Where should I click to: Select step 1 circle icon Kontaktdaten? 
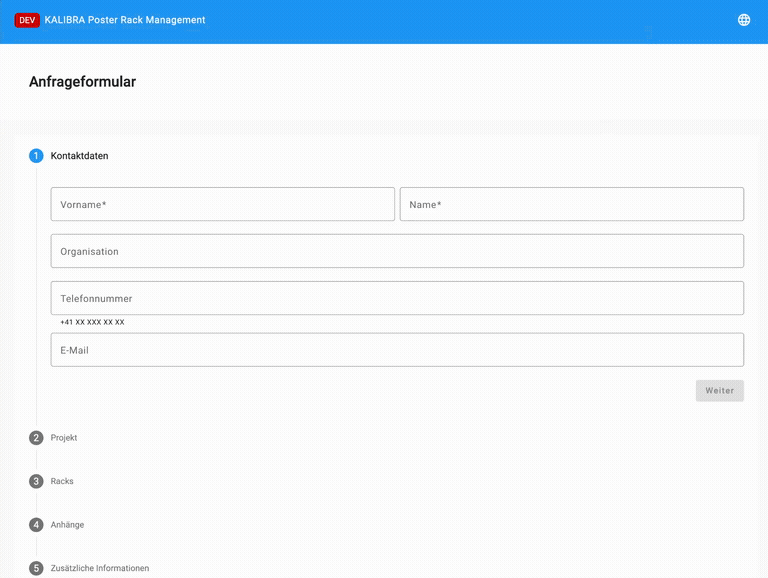[x=36, y=156]
